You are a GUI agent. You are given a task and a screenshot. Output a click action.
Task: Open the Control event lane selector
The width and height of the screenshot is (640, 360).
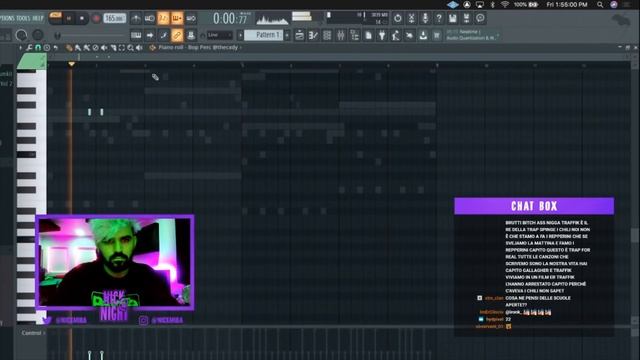[x=33, y=333]
